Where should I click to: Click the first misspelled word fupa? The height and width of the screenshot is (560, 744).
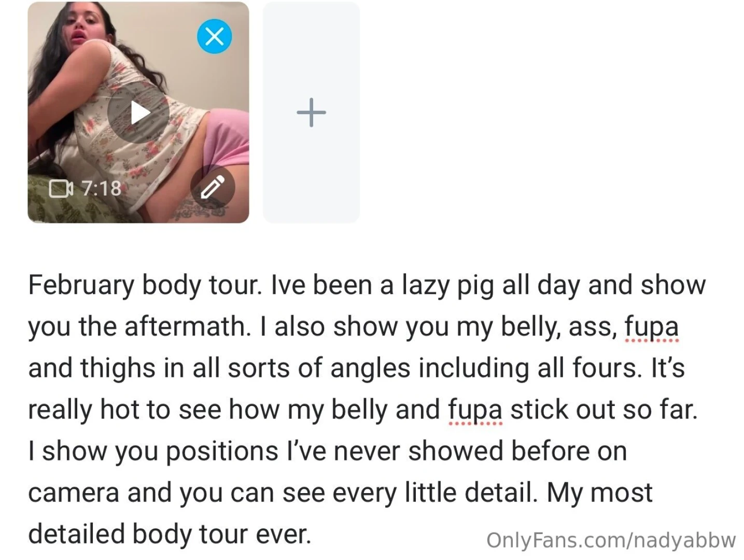651,326
